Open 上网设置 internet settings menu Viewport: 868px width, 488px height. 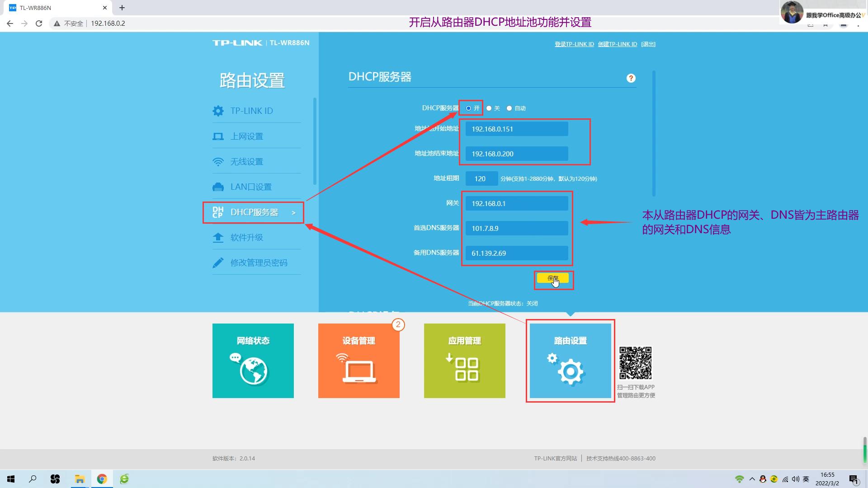(246, 136)
